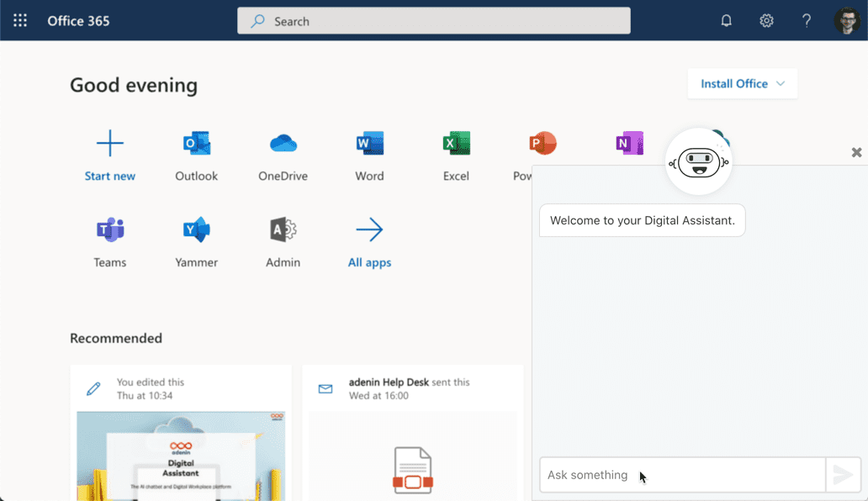Viewport: 868px width, 501px height.
Task: Click the Teams label
Action: pyautogui.click(x=109, y=262)
